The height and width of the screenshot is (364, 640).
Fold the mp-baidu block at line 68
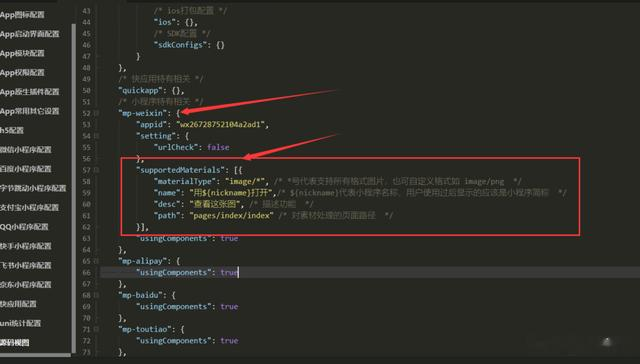(97, 295)
